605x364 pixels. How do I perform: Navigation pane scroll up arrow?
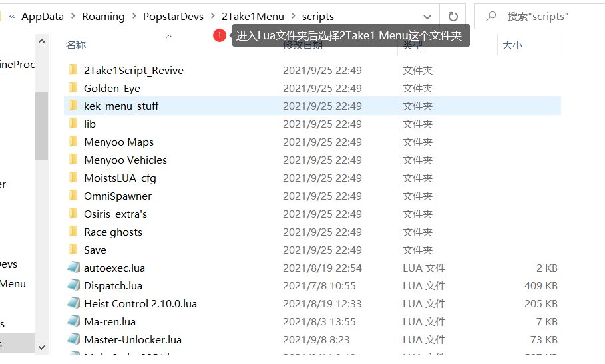pos(42,41)
